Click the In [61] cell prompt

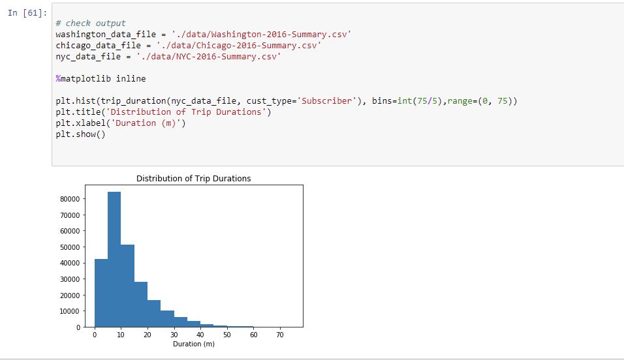click(27, 13)
